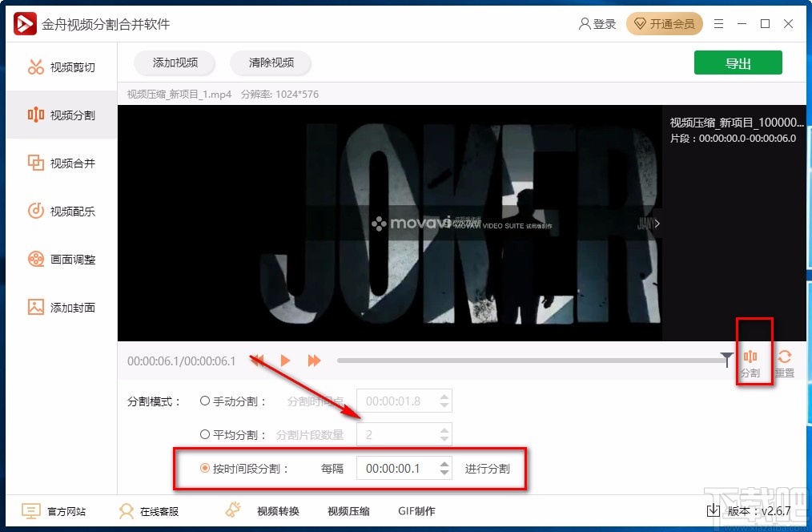Click the fast-forward playback button
This screenshot has width=812, height=532.
point(314,360)
